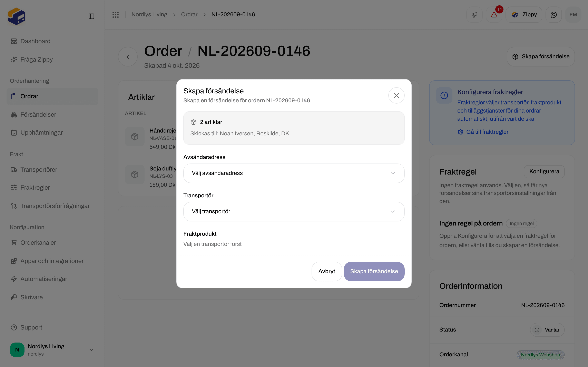Click the Ordrar breadcrumb link
Screen dimensions: 588x367
click(x=189, y=14)
